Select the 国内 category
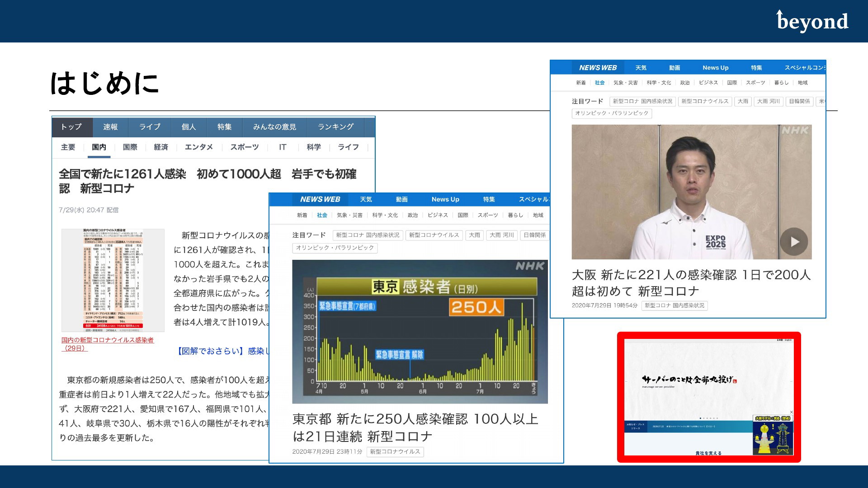Viewport: 868px width, 488px height. pos(99,147)
